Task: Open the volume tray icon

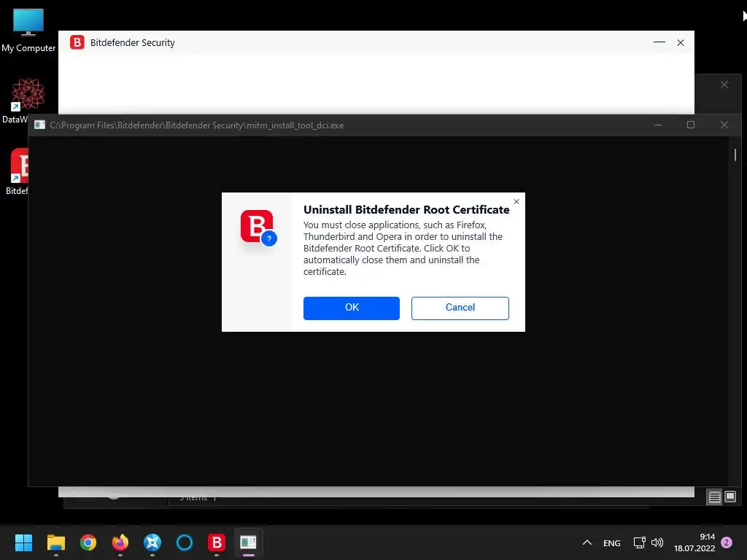Action: coord(657,542)
